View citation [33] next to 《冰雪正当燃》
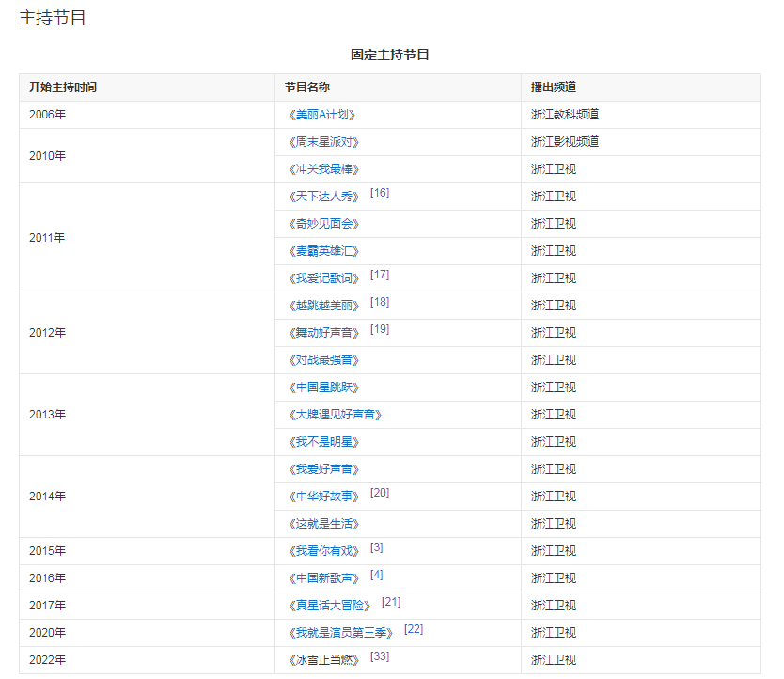Screen dimensions: 784x679 pos(380,656)
